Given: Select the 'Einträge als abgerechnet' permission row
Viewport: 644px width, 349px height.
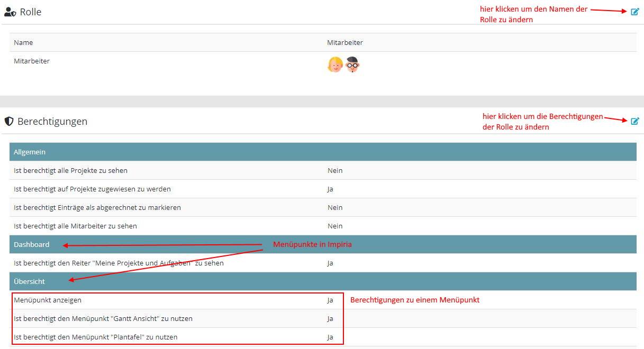Looking at the screenshot, I should 97,207.
